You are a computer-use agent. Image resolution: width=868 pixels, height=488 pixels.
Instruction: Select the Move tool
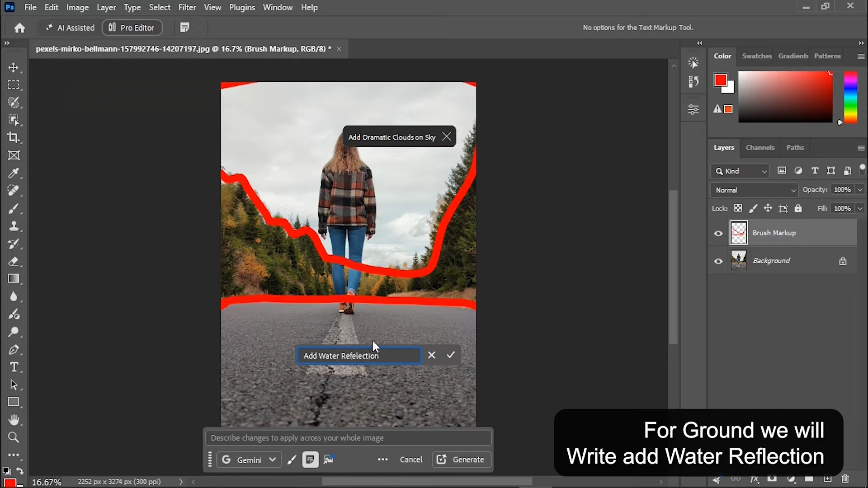click(x=14, y=68)
